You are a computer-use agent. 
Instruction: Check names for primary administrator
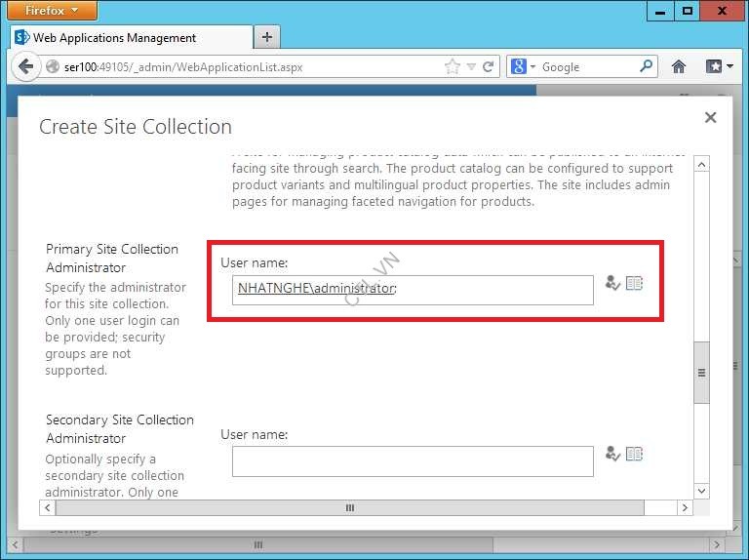612,283
